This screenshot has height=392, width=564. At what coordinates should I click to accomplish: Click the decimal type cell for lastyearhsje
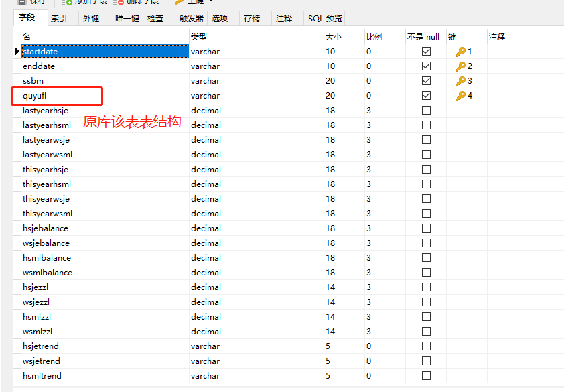[257, 111]
